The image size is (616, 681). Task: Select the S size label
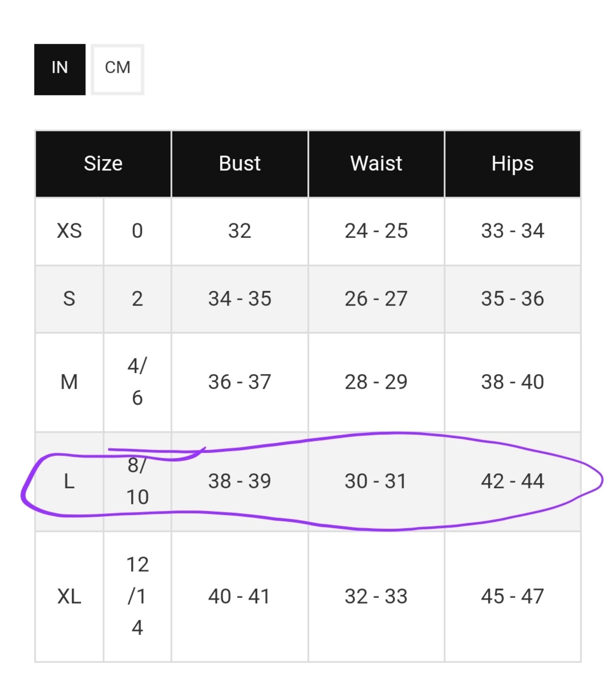coord(69,299)
